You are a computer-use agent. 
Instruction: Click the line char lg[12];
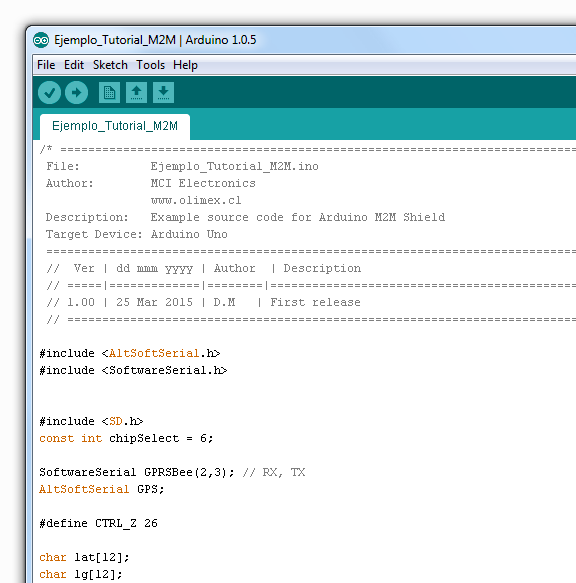(x=81, y=575)
